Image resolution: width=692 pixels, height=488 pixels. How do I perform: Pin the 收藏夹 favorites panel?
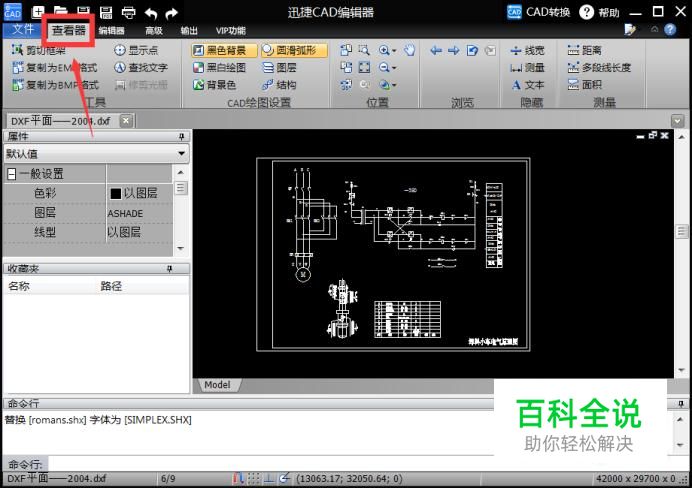[169, 269]
